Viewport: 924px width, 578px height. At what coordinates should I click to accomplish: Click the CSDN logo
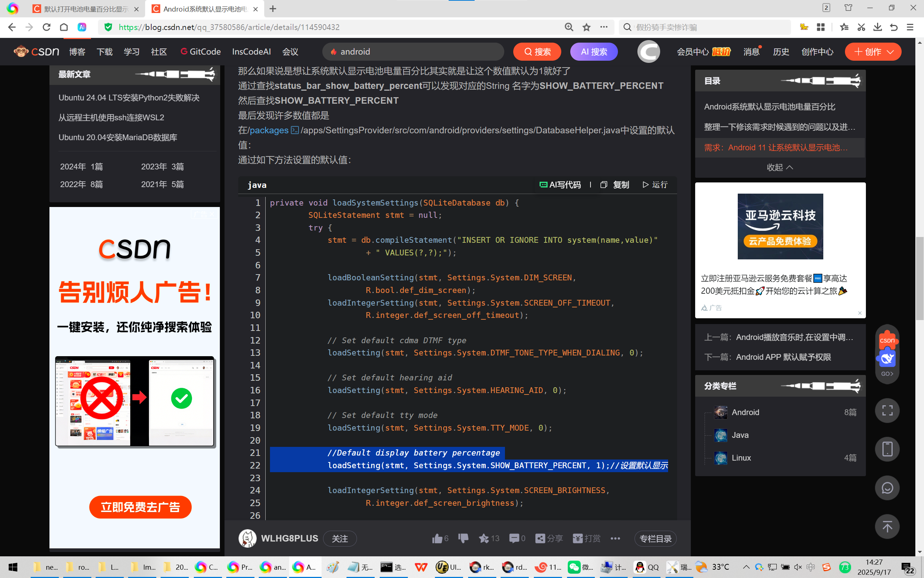pyautogui.click(x=36, y=52)
